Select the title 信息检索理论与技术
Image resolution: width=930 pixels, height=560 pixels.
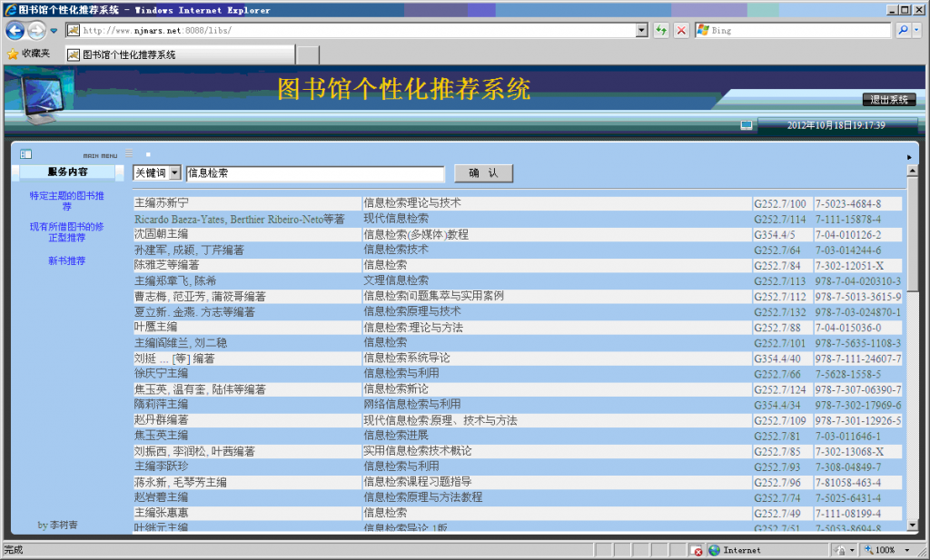412,202
